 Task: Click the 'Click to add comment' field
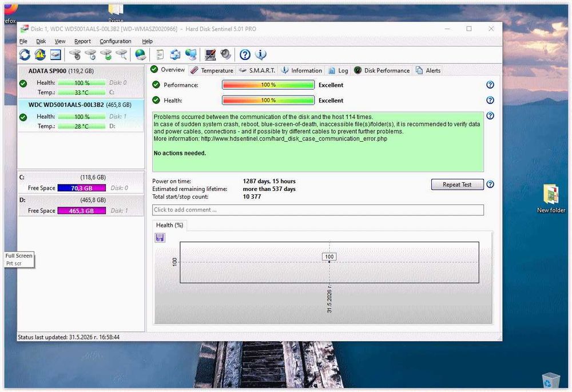(317, 210)
